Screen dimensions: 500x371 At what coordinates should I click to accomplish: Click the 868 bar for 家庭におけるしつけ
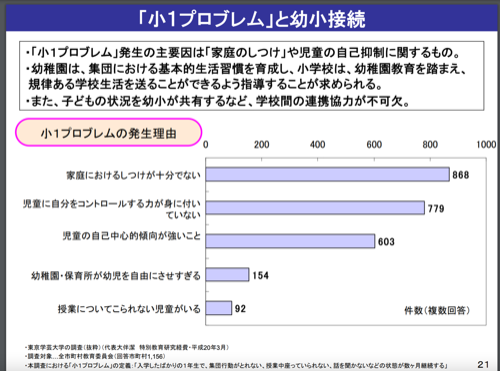(x=327, y=175)
